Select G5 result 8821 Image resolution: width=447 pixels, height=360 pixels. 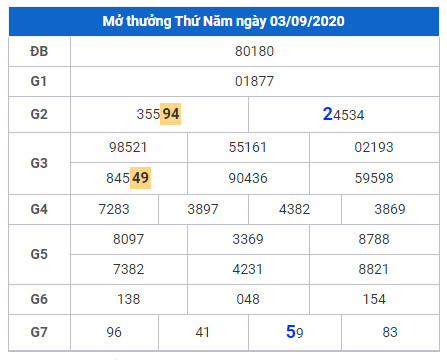[374, 269]
